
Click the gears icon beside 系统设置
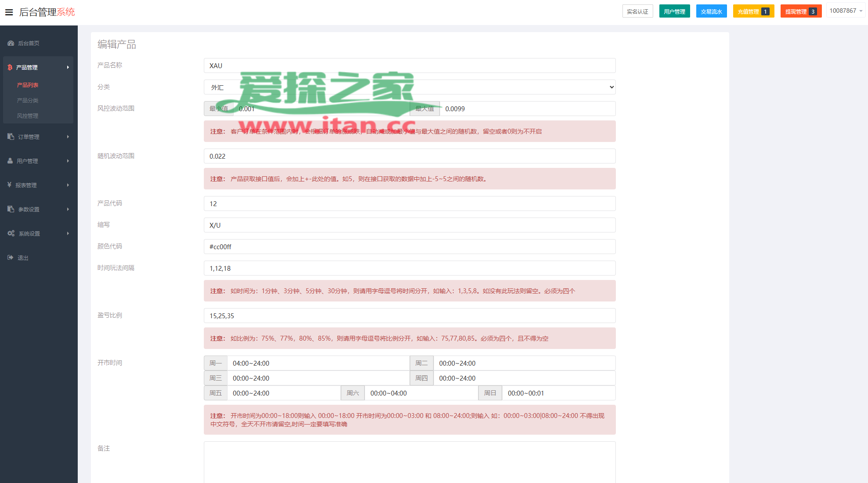(11, 233)
